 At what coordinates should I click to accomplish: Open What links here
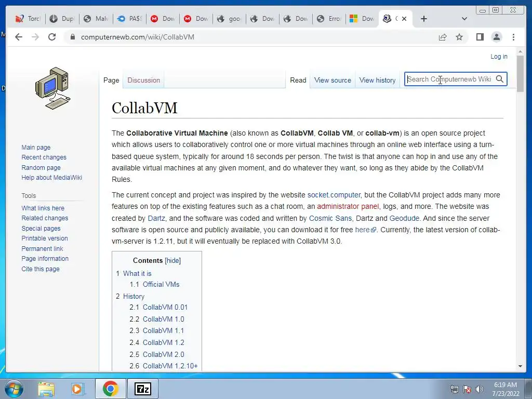tap(43, 208)
